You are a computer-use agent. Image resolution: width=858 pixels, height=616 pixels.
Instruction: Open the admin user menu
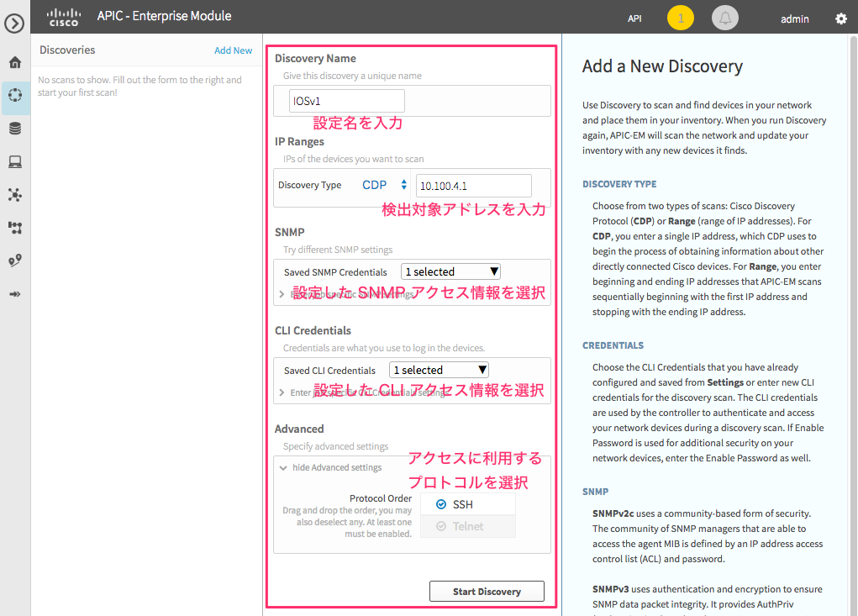794,19
